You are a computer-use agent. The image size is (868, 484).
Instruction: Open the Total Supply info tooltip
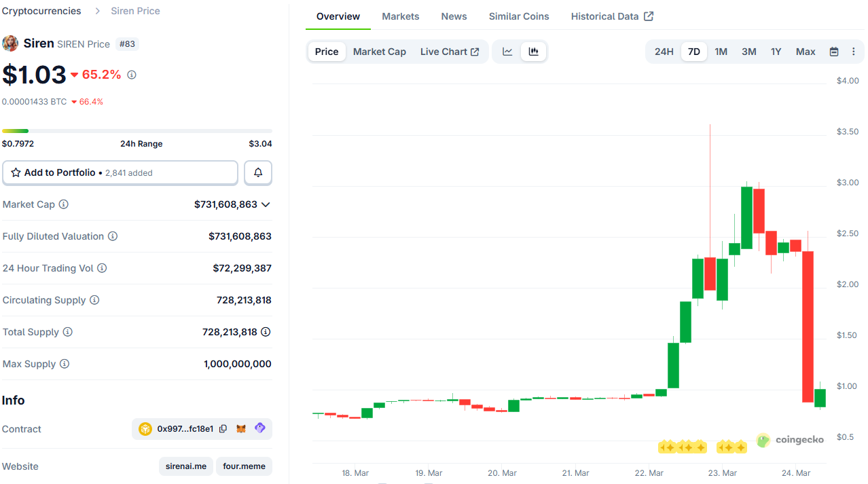(67, 332)
